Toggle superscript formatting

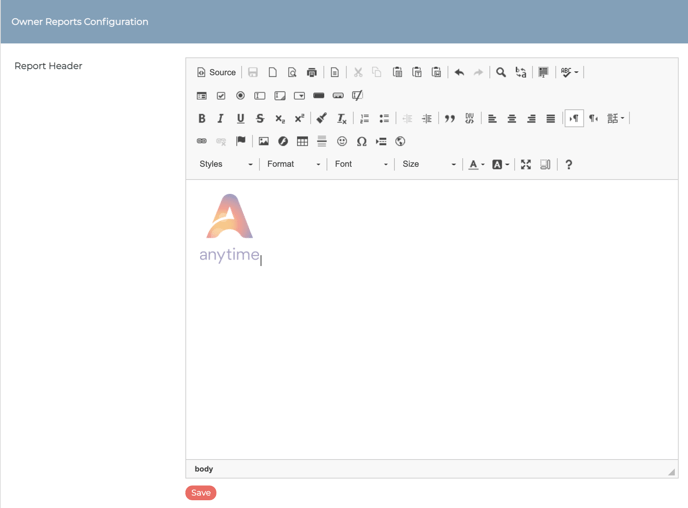pyautogui.click(x=299, y=118)
